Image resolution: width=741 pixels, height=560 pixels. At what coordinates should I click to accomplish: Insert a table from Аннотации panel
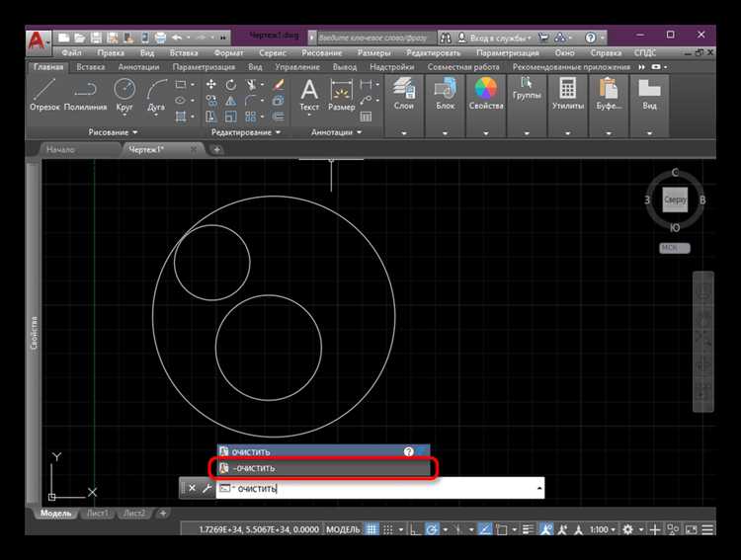pos(366,117)
